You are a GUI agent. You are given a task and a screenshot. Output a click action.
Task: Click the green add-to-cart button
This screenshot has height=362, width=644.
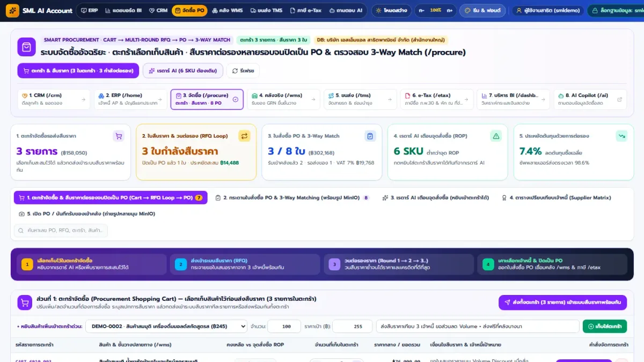605,326
